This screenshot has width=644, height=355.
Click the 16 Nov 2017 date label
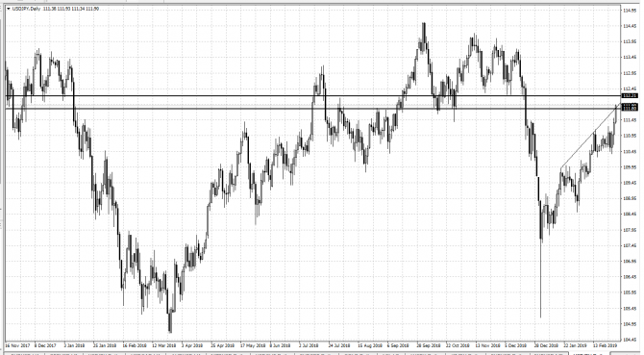pyautogui.click(x=17, y=345)
